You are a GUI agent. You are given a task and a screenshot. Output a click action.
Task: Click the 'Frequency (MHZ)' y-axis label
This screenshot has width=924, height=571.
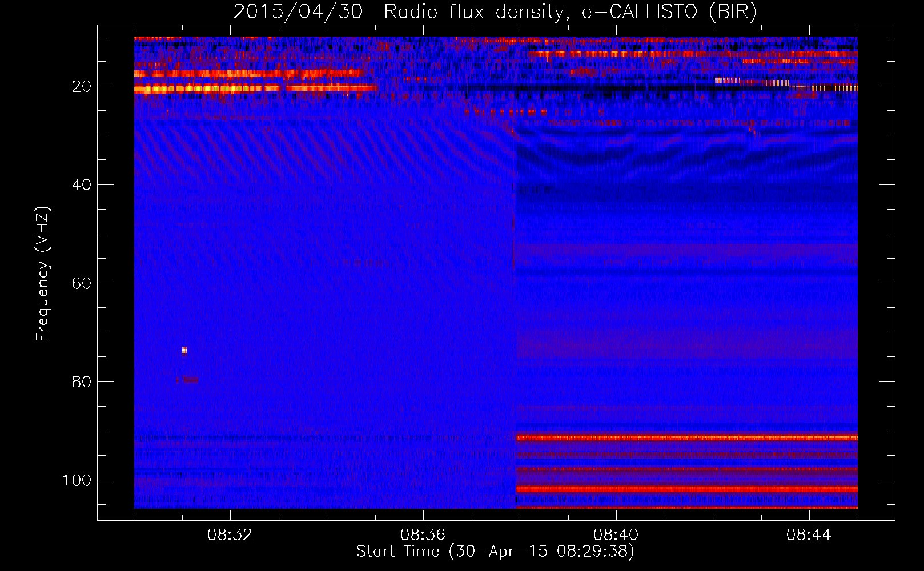pos(43,274)
